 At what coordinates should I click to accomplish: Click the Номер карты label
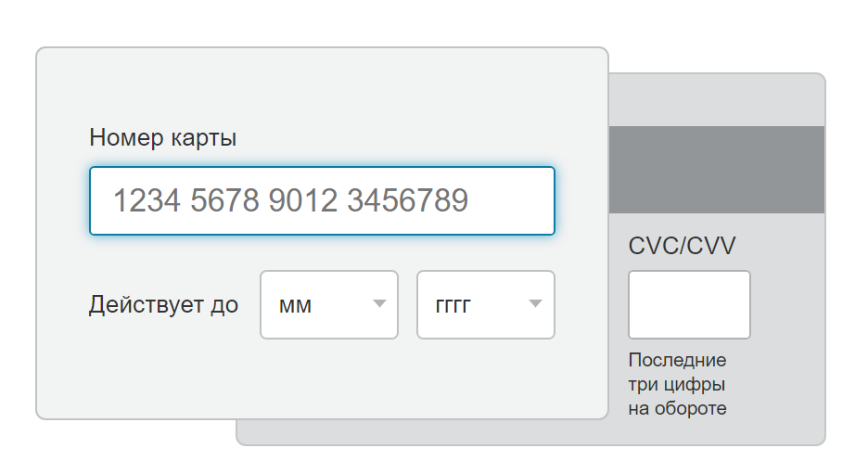[x=163, y=138]
